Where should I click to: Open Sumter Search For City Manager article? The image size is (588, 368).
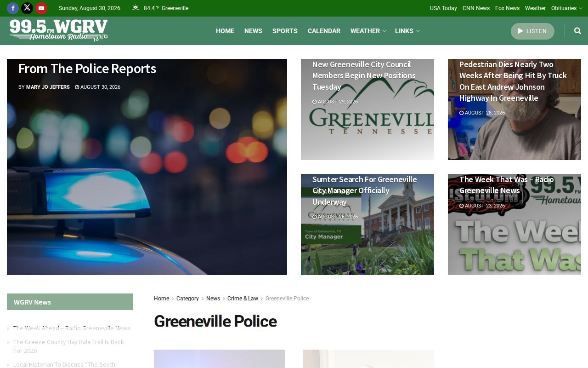[365, 190]
